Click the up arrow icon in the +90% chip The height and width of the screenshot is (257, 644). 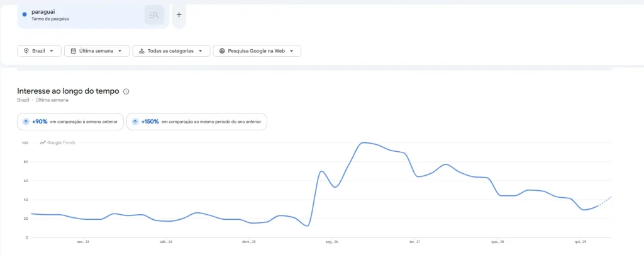point(26,122)
